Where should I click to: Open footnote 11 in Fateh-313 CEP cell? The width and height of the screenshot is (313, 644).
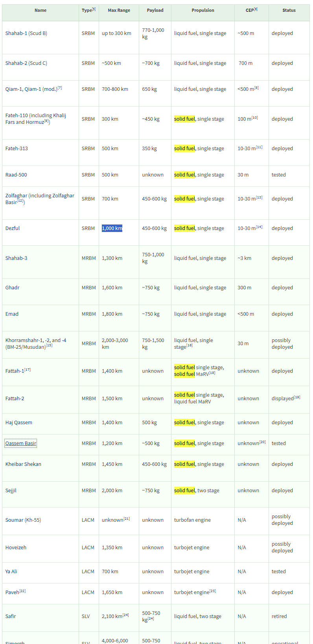click(259, 147)
